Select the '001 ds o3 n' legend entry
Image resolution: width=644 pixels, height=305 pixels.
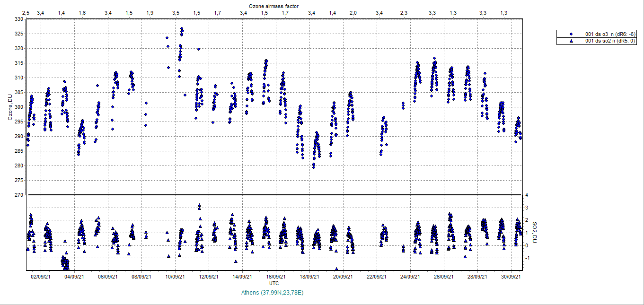(610, 34)
